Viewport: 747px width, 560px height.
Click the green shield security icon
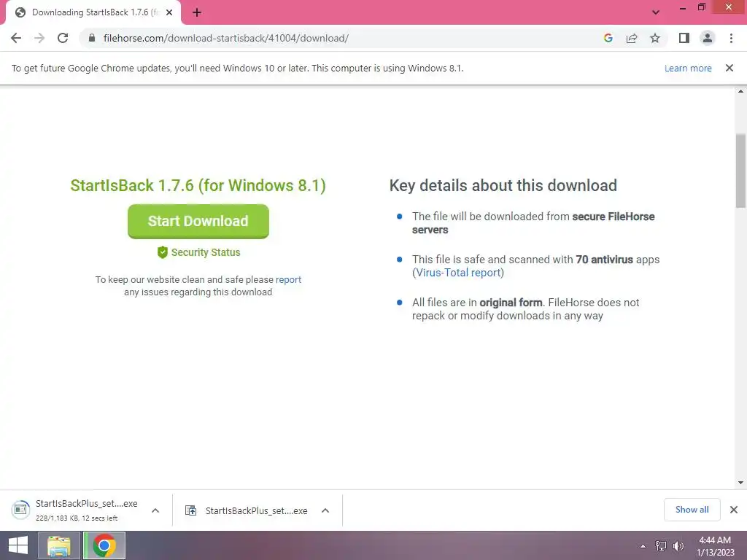[x=163, y=252]
